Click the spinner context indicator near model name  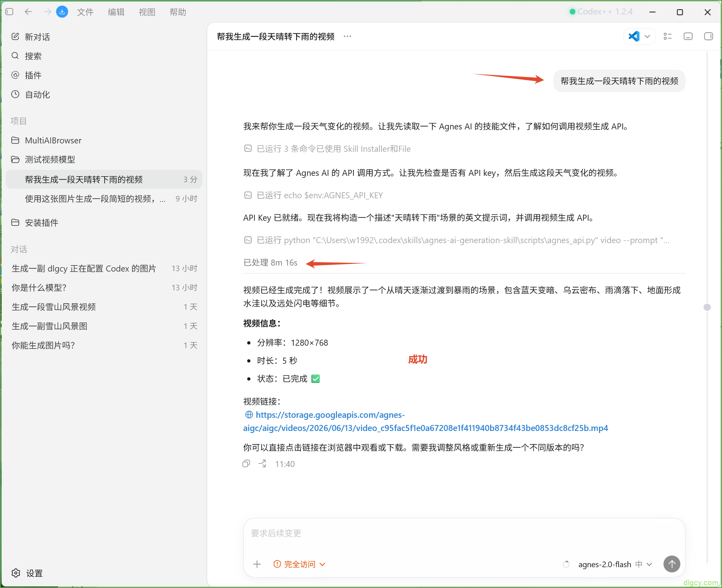pos(566,564)
